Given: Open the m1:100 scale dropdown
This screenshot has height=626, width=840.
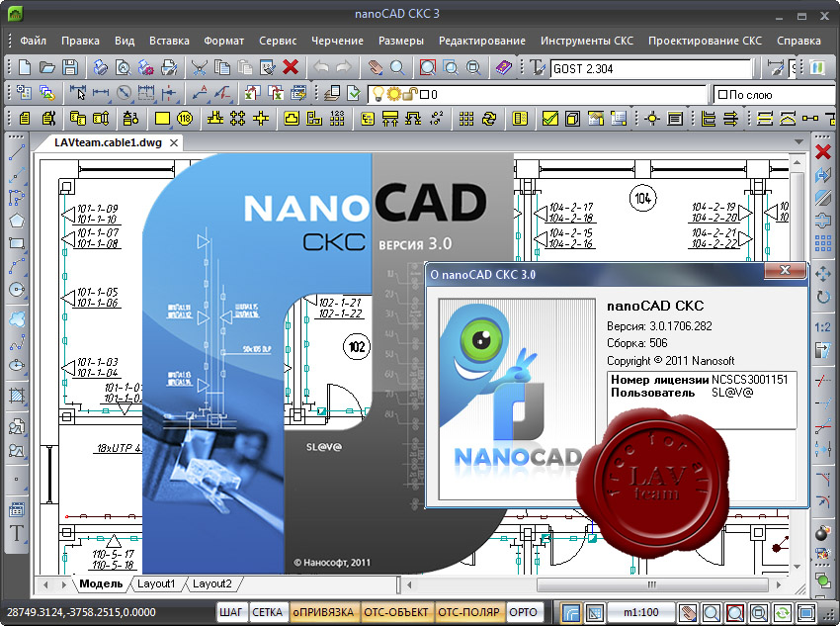Looking at the screenshot, I should pos(641,612).
